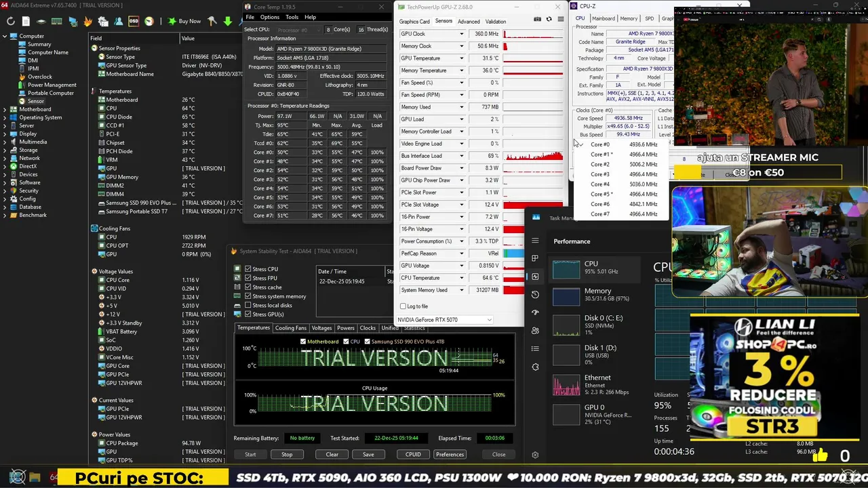Click the Save button in stability test
868x488 pixels.
368,455
